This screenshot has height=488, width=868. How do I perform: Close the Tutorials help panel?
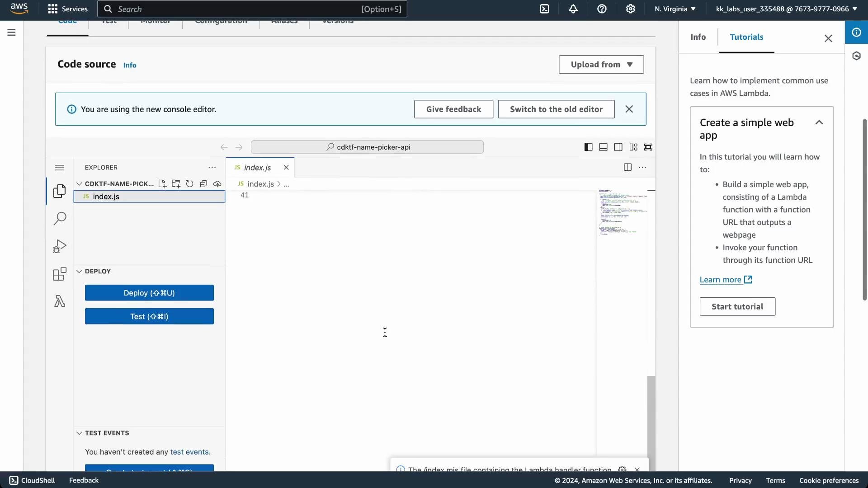point(828,38)
